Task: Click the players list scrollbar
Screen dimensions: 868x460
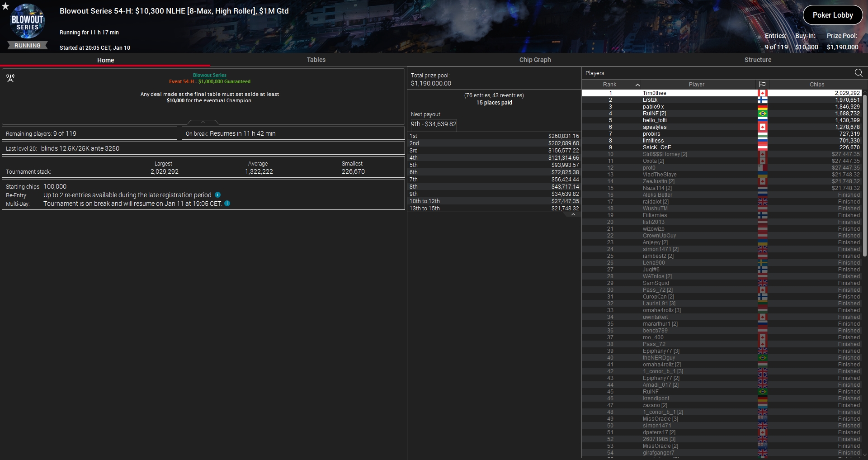Action: pos(865,175)
